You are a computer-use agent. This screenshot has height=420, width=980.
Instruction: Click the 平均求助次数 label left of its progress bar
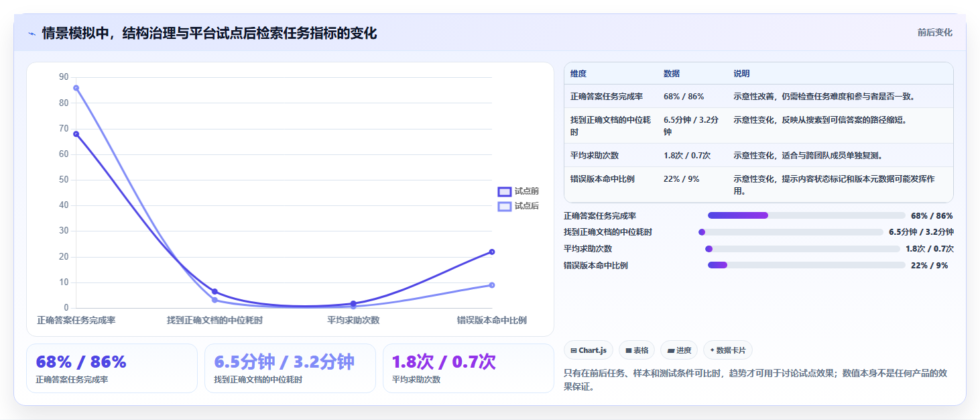588,249
